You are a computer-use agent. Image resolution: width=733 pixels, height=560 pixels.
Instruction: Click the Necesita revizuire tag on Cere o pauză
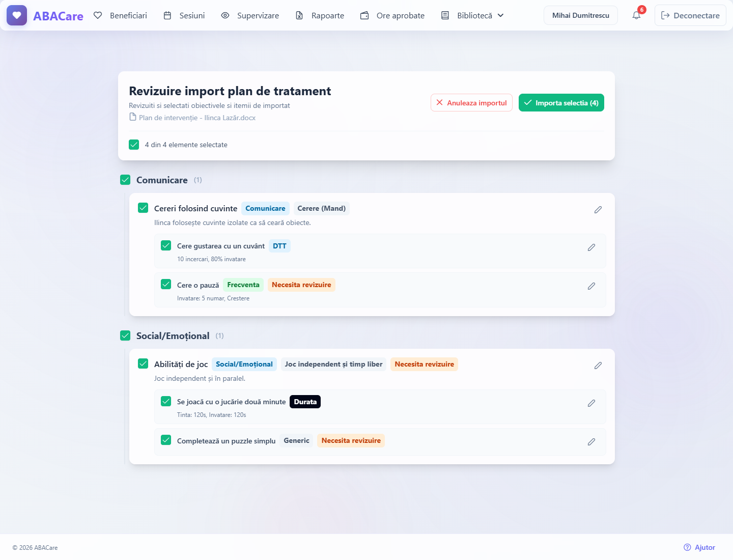(x=301, y=285)
